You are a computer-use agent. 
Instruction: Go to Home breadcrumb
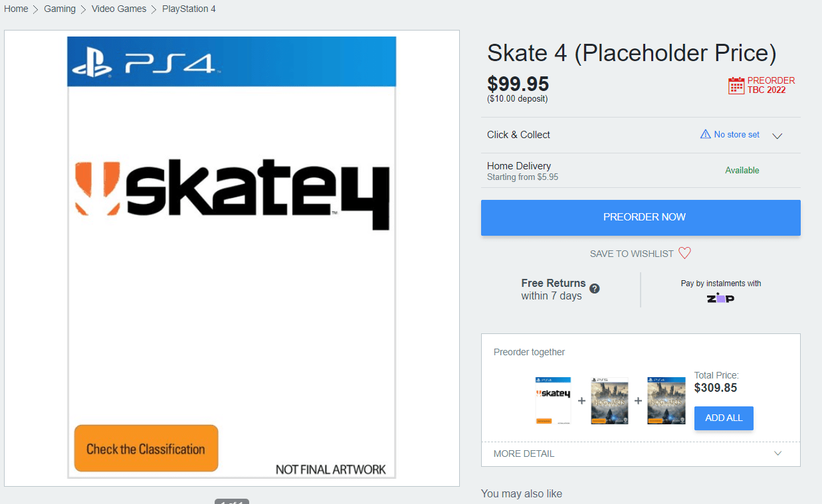click(x=16, y=9)
